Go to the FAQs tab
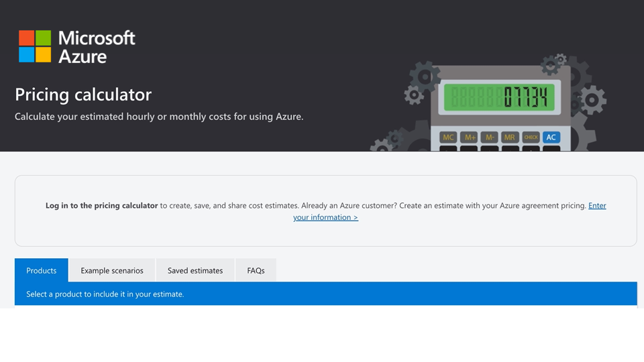 256,270
